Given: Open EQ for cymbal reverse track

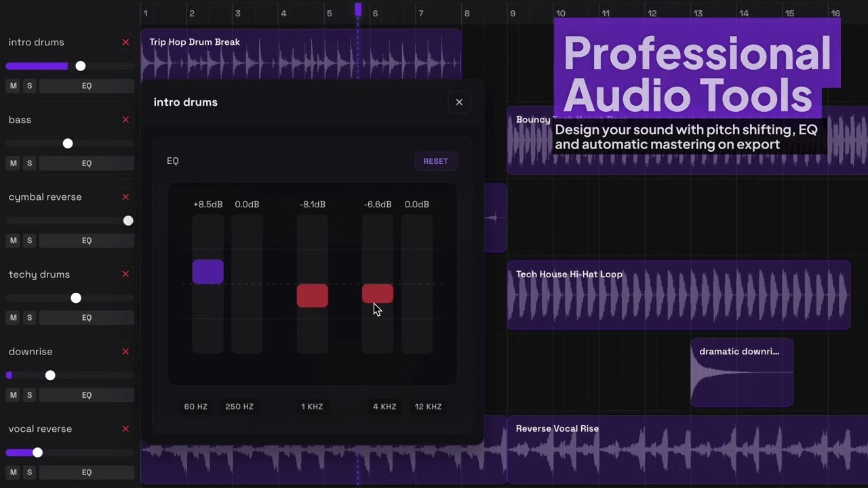Looking at the screenshot, I should (x=87, y=241).
